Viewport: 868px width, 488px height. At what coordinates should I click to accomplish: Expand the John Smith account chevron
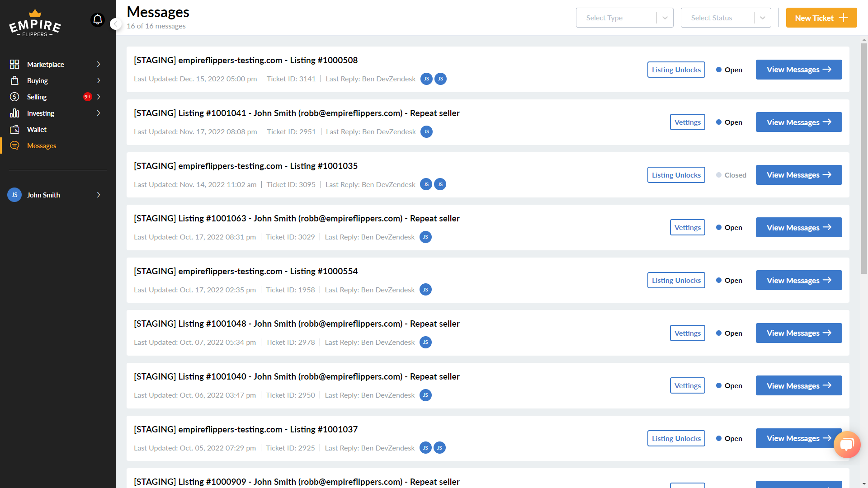[x=99, y=195]
